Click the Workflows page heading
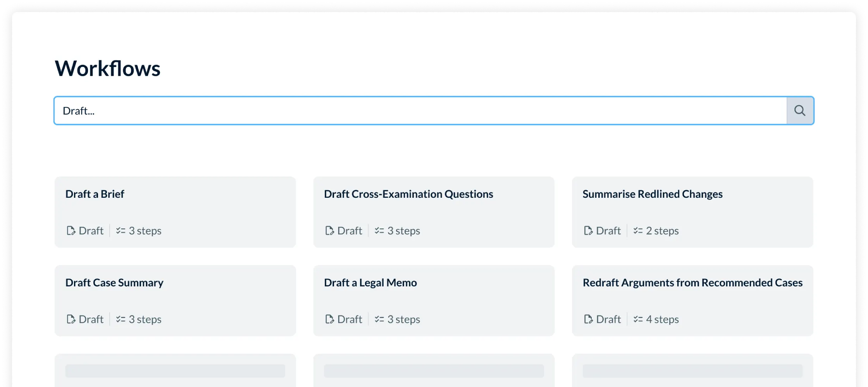 [107, 68]
